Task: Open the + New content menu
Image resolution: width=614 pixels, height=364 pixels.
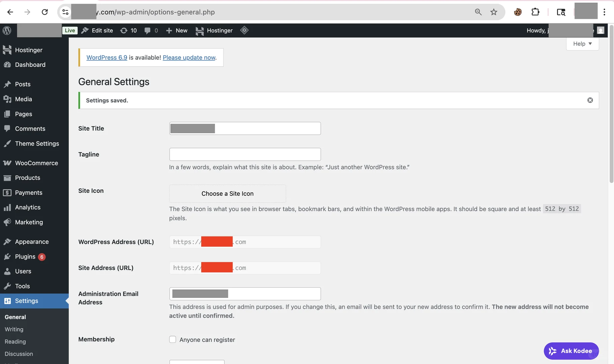Action: pyautogui.click(x=177, y=30)
